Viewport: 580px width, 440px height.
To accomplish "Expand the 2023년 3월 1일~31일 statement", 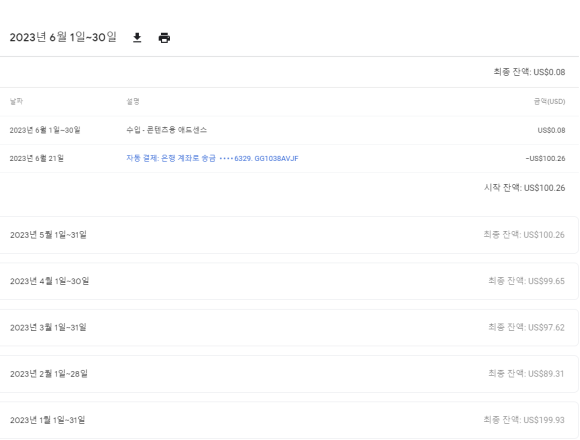I will click(x=289, y=328).
